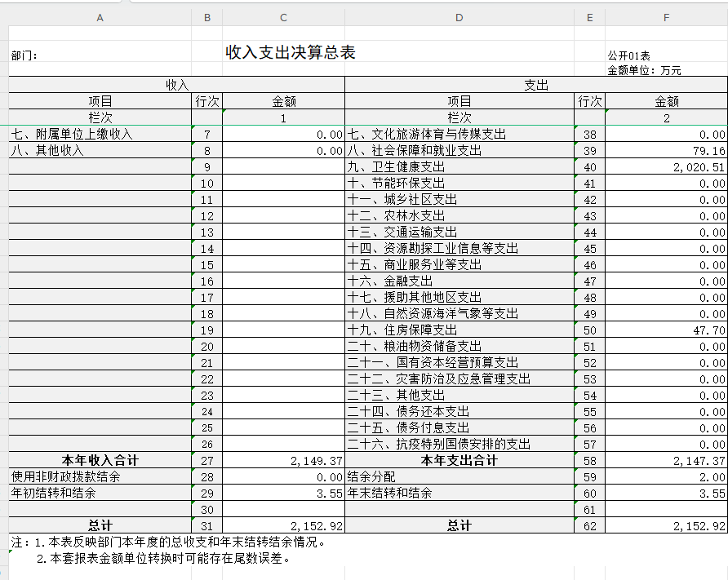Select column D header

coord(459,17)
